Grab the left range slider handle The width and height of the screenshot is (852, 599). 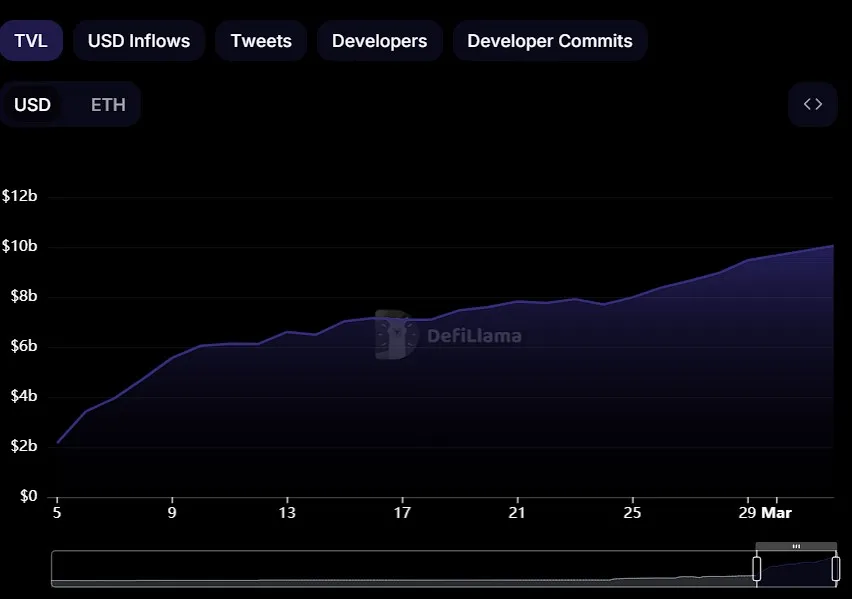[x=756, y=568]
